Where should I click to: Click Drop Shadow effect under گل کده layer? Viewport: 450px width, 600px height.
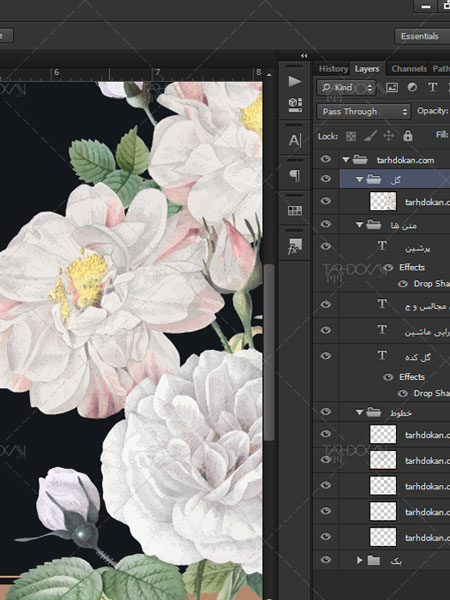click(x=432, y=393)
